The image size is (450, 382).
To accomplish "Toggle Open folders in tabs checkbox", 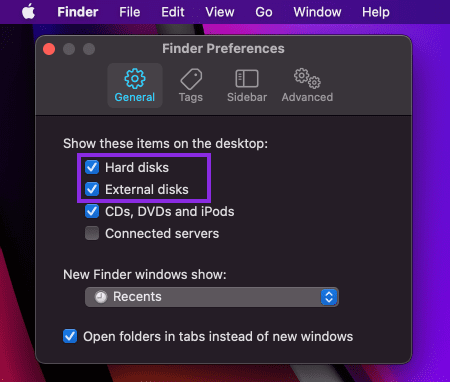I will pos(70,336).
